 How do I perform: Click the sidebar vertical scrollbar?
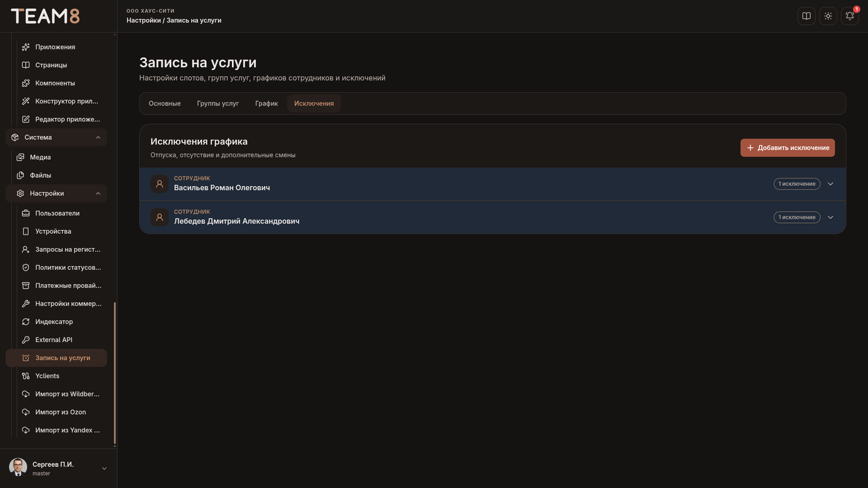[x=115, y=372]
